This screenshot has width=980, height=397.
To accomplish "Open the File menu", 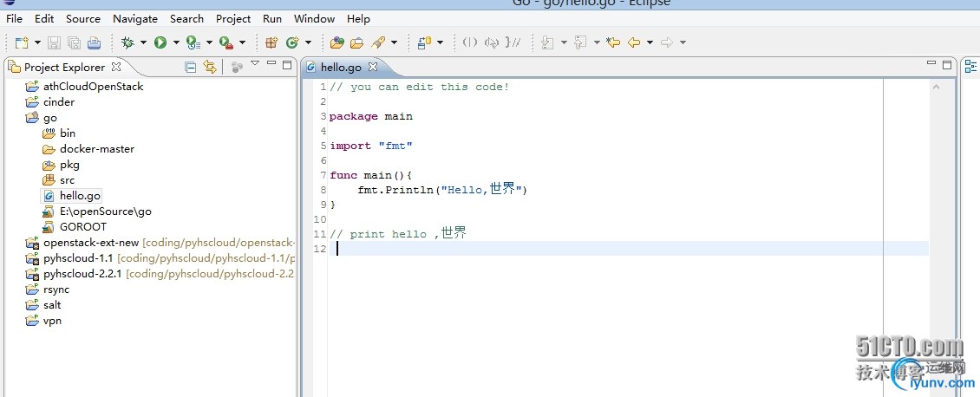I will (x=14, y=19).
